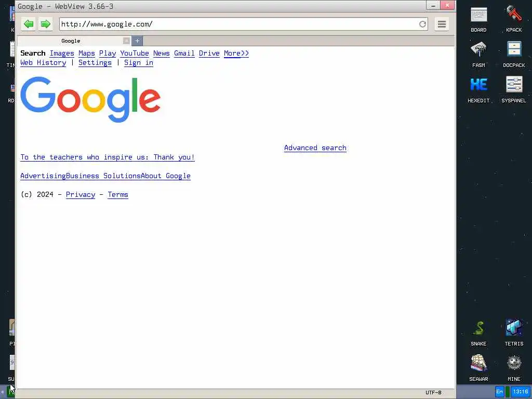Go to the Gmail link
Image resolution: width=532 pixels, height=399 pixels.
184,54
